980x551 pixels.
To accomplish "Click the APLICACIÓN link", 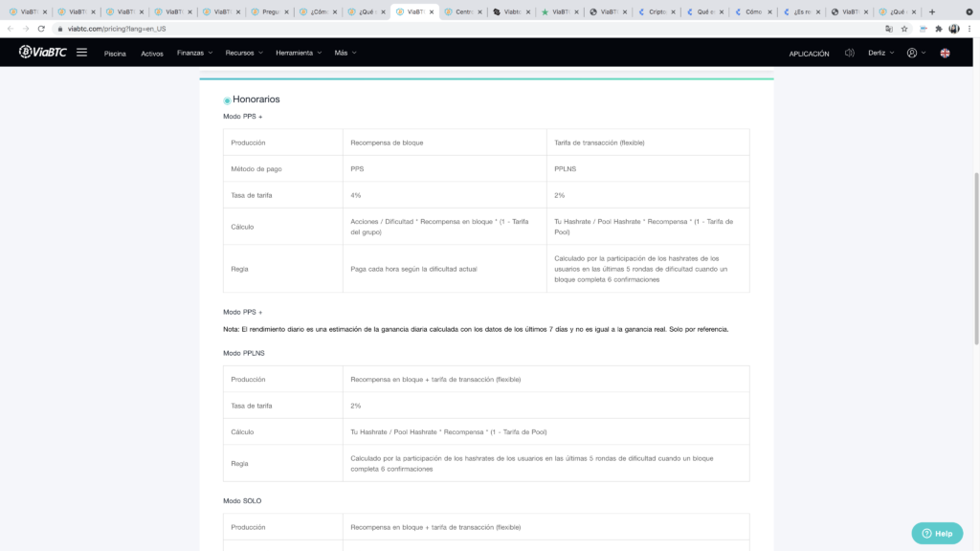I will click(809, 54).
